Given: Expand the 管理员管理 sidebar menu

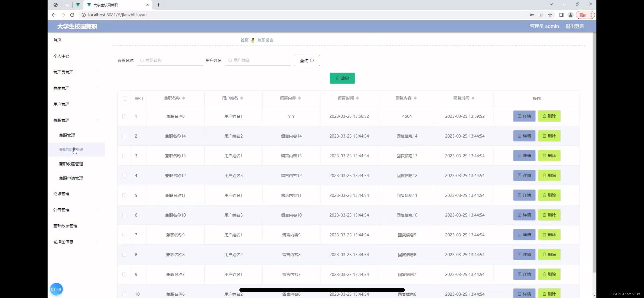Looking at the screenshot, I should [76, 72].
